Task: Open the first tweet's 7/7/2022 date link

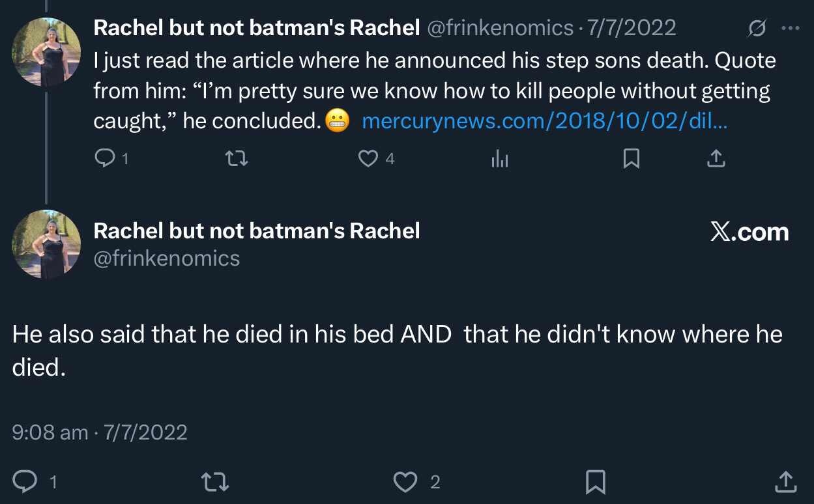Action: 632,28
